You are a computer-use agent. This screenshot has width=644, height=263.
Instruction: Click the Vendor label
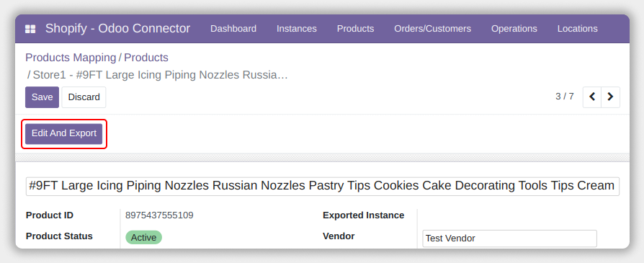339,236
